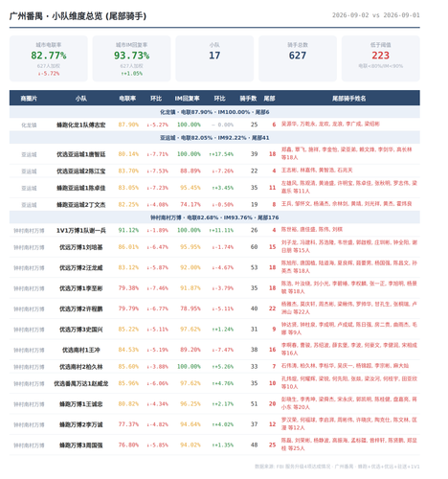Click the 94.02% IM reply cell
The width and height of the screenshot is (448, 479).
click(190, 445)
